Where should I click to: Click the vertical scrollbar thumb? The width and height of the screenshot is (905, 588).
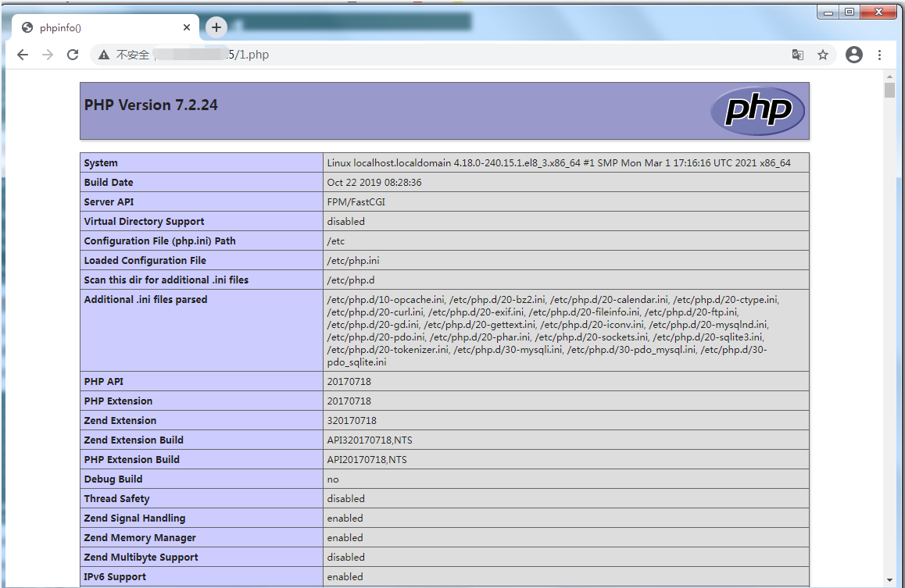[x=889, y=90]
